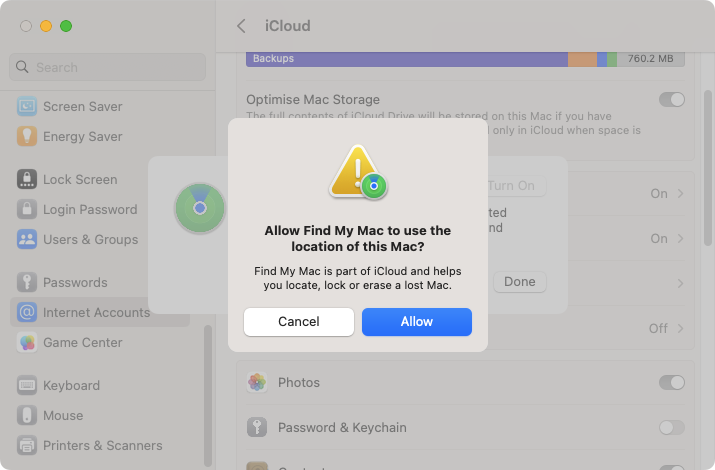
Task: Expand the Off row chevron
Action: coord(680,328)
